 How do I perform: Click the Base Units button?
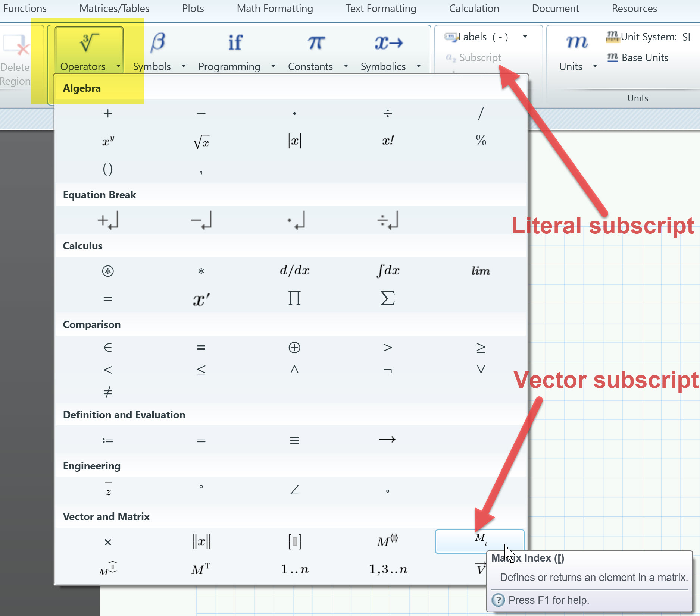(638, 57)
